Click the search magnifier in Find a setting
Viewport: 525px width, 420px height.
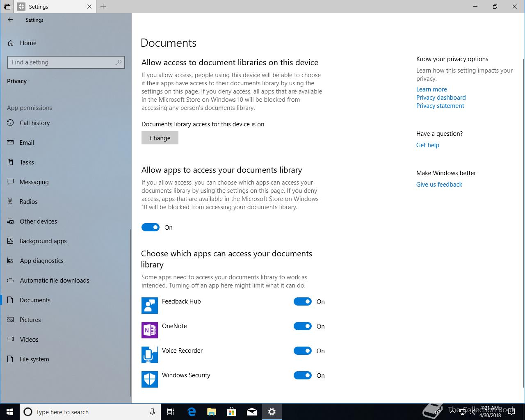click(x=119, y=62)
